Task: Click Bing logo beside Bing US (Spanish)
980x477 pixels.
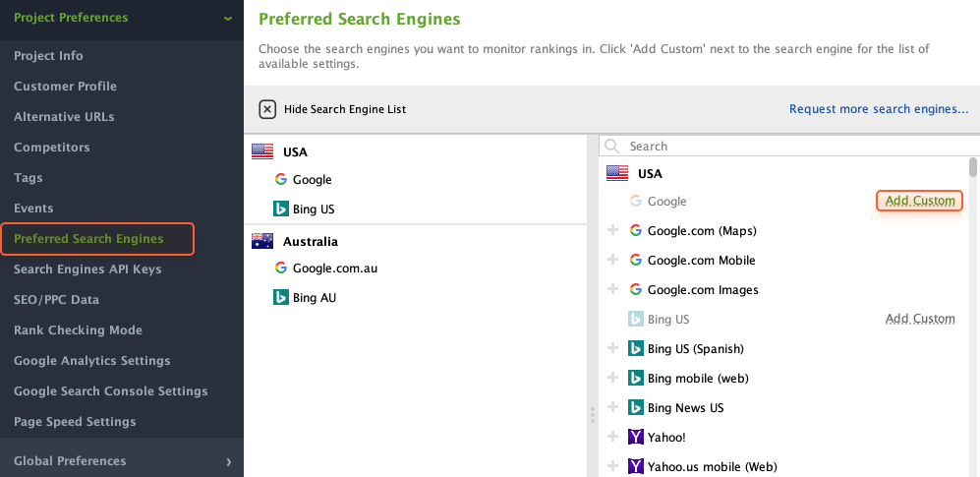Action: click(x=636, y=348)
